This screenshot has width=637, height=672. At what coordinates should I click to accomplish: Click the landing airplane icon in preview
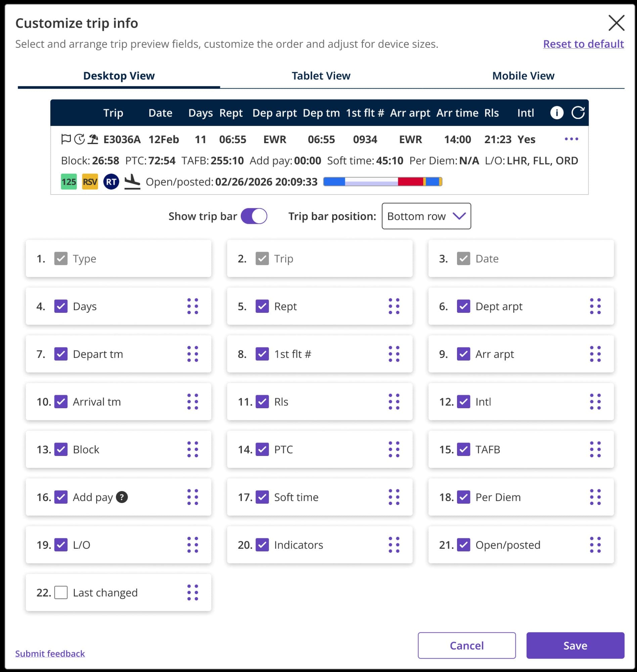tap(132, 181)
